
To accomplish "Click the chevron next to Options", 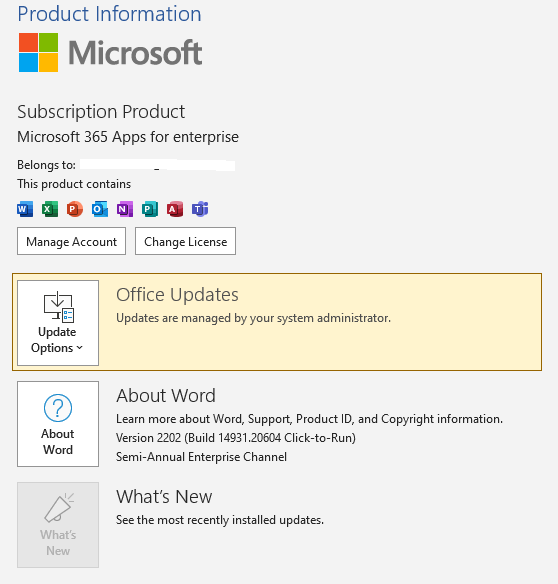I will pos(79,348).
